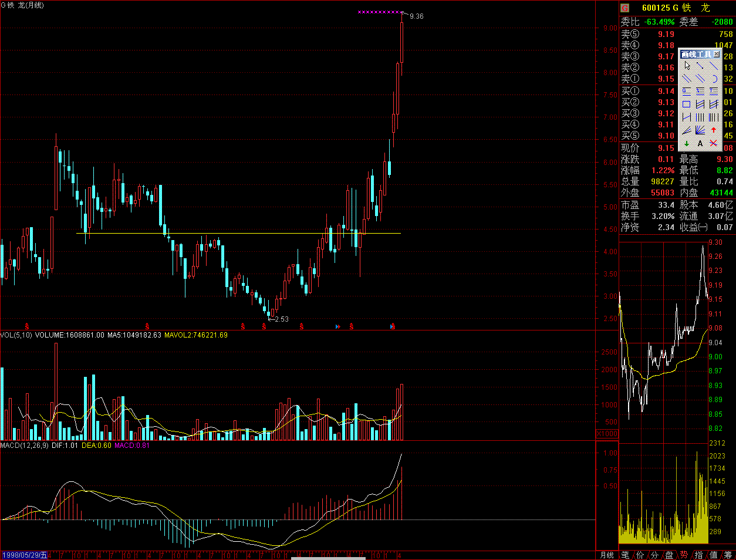Click the MA5:1049182.63 value
This screenshot has width=736, height=560.
(x=134, y=335)
